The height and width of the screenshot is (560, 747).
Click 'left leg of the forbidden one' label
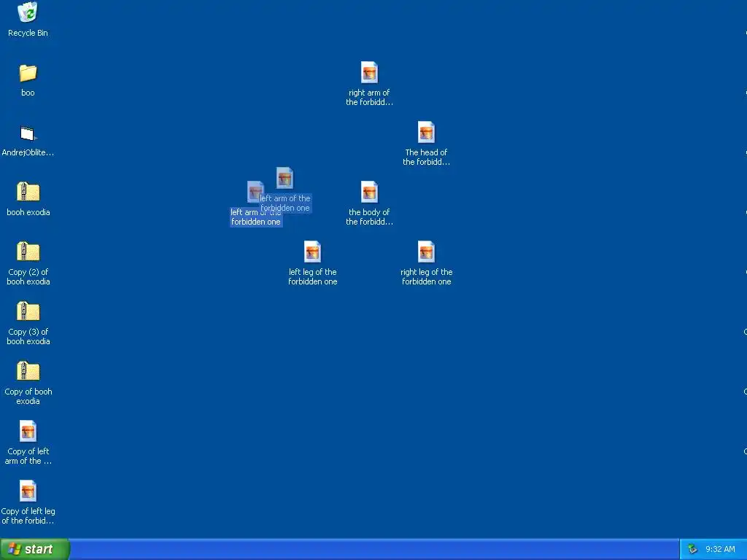click(312, 276)
